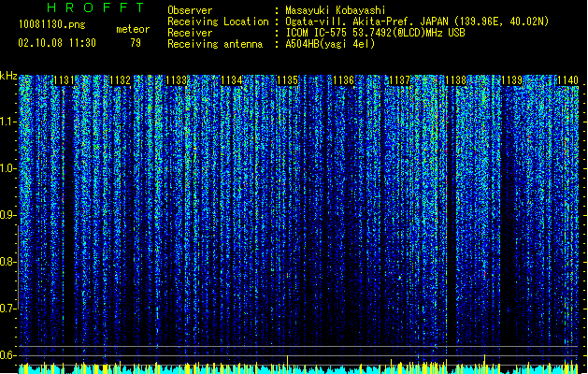Click the 1135 time marker
This screenshot has height=374, width=588.
click(x=288, y=80)
